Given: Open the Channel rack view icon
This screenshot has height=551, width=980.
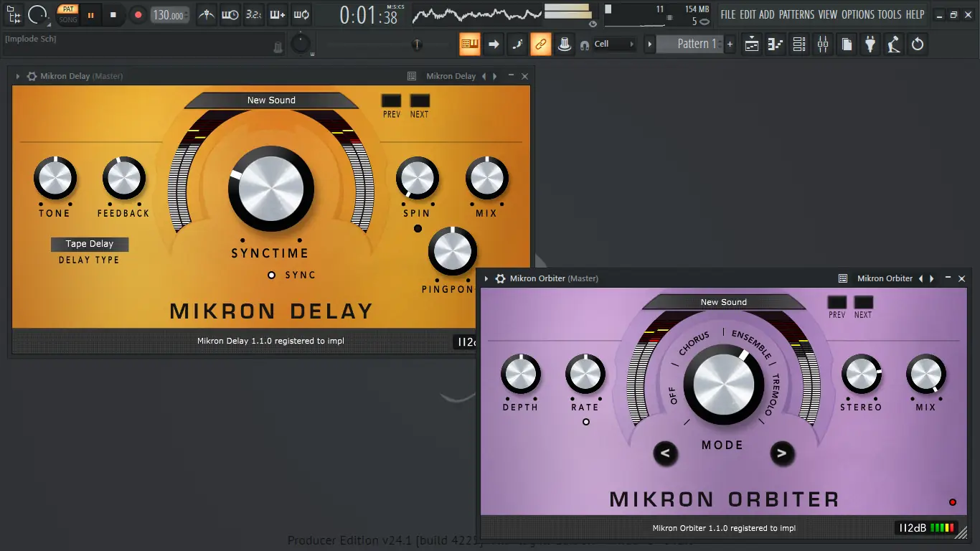Looking at the screenshot, I should click(799, 44).
